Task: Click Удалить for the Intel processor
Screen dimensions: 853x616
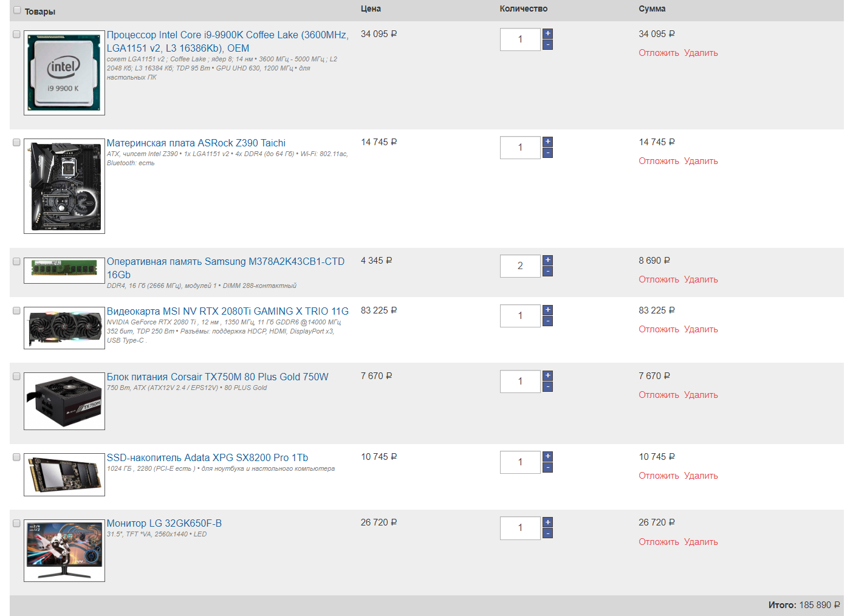Action: point(701,53)
